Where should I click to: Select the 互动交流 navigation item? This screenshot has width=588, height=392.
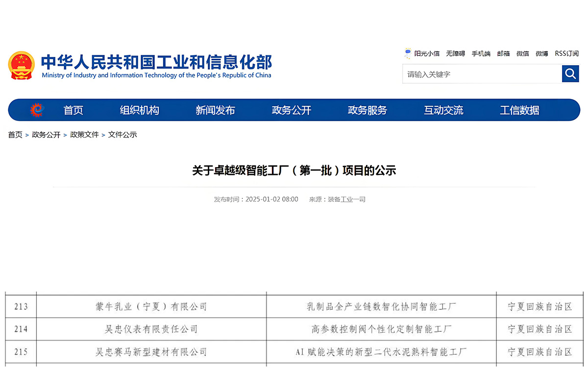[443, 110]
